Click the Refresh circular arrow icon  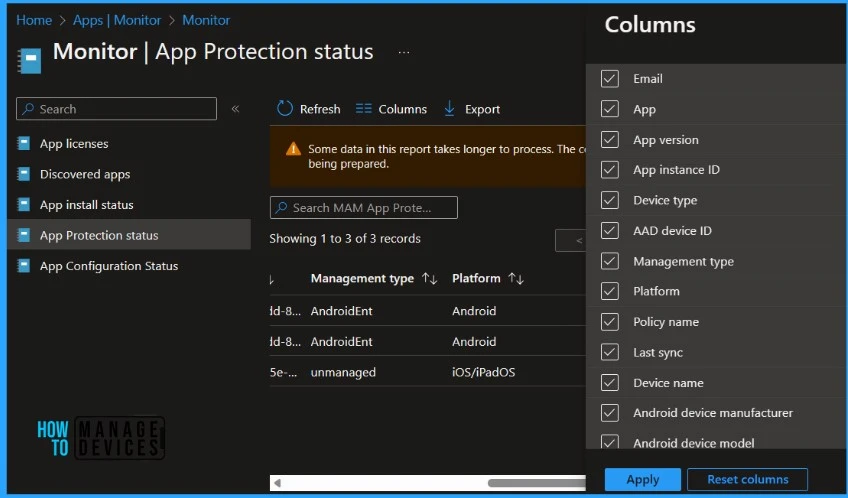284,109
